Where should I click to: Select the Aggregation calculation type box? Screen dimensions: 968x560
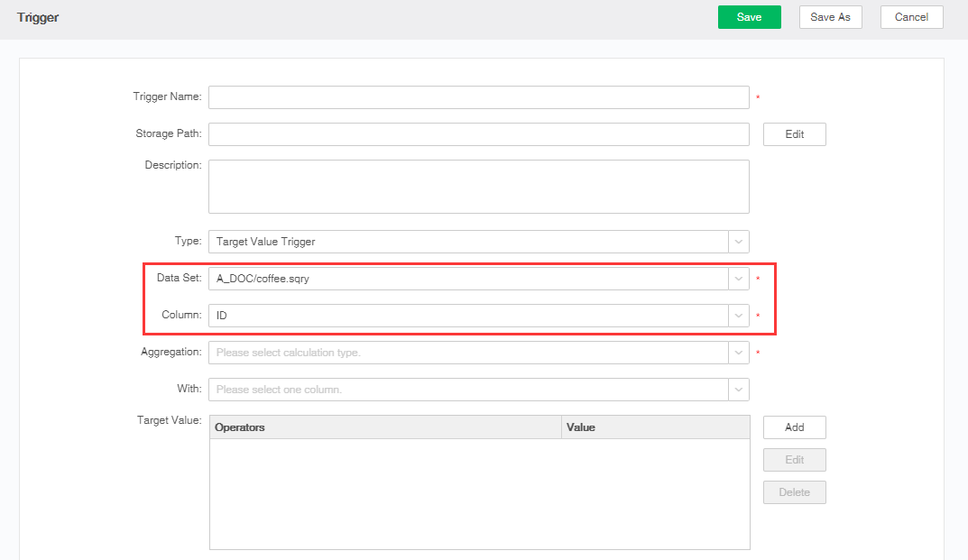468,353
